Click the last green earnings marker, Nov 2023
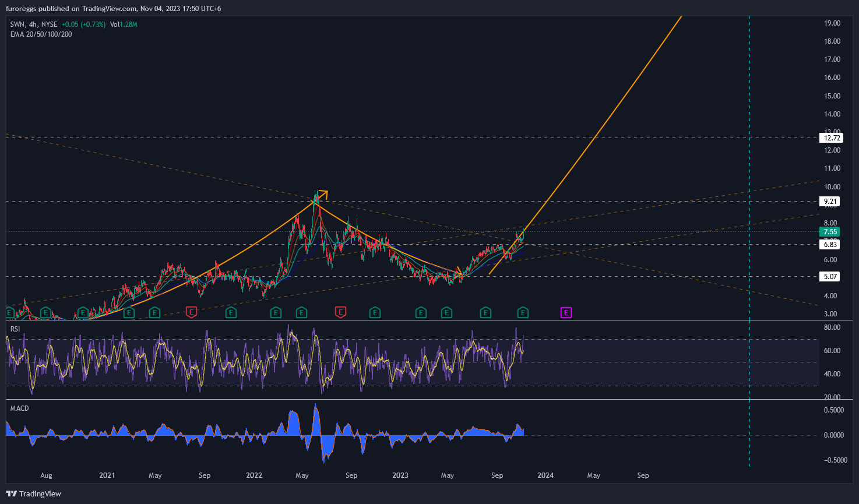 click(x=523, y=313)
